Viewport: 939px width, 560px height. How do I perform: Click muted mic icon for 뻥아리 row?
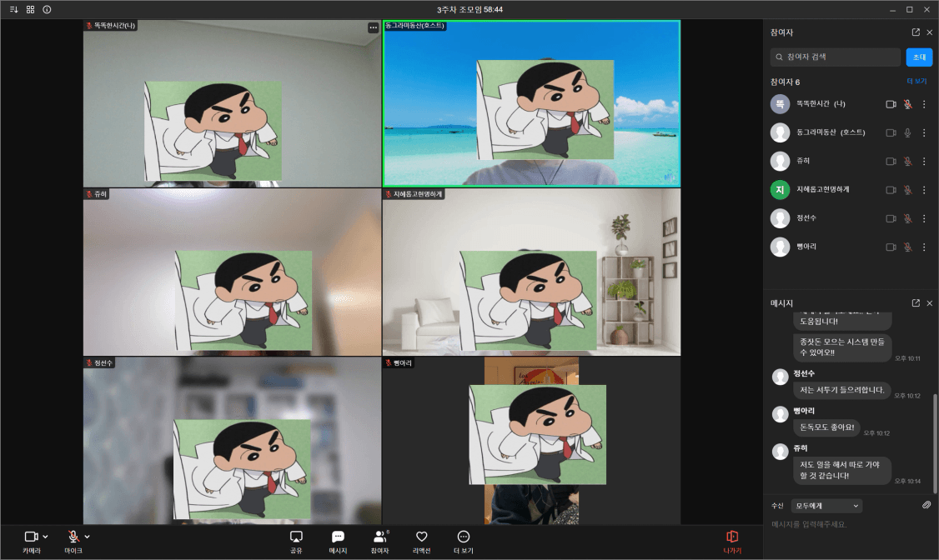(908, 247)
